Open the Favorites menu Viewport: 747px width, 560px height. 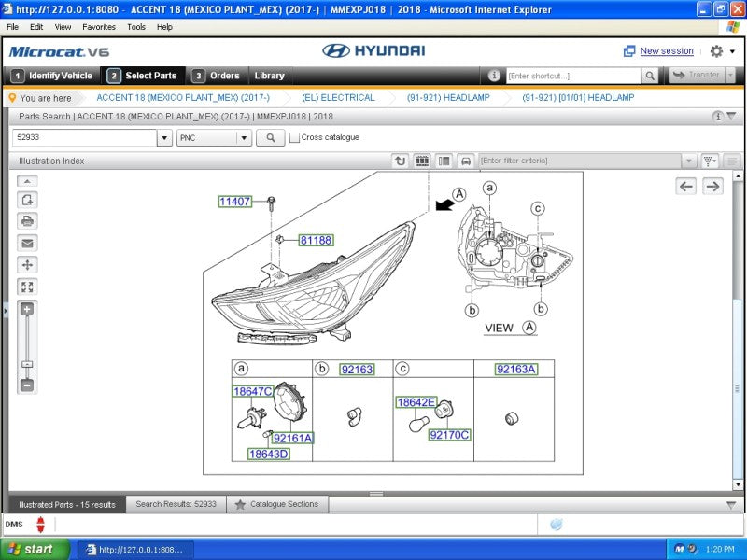[x=99, y=27]
